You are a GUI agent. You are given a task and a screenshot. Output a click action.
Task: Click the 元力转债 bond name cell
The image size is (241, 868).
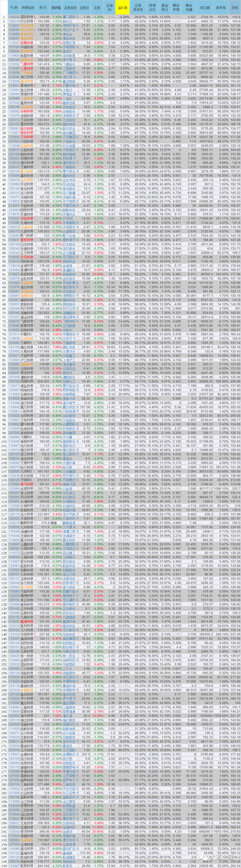pos(28,630)
